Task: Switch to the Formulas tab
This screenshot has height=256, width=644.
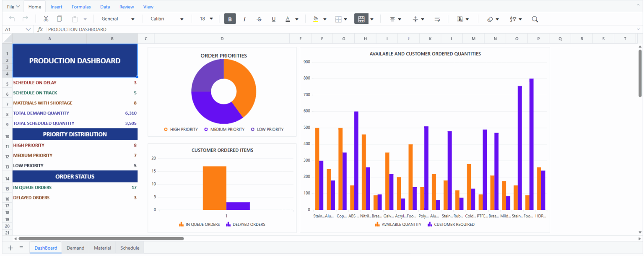Action: [81, 7]
